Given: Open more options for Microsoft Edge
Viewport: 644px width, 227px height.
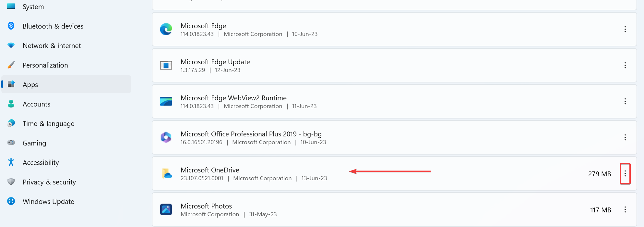Looking at the screenshot, I should (x=625, y=29).
